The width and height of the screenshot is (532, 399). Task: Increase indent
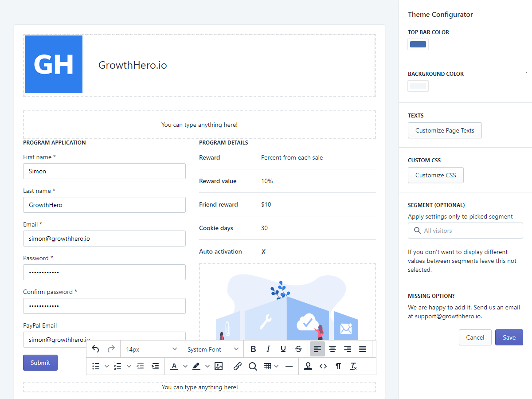155,366
